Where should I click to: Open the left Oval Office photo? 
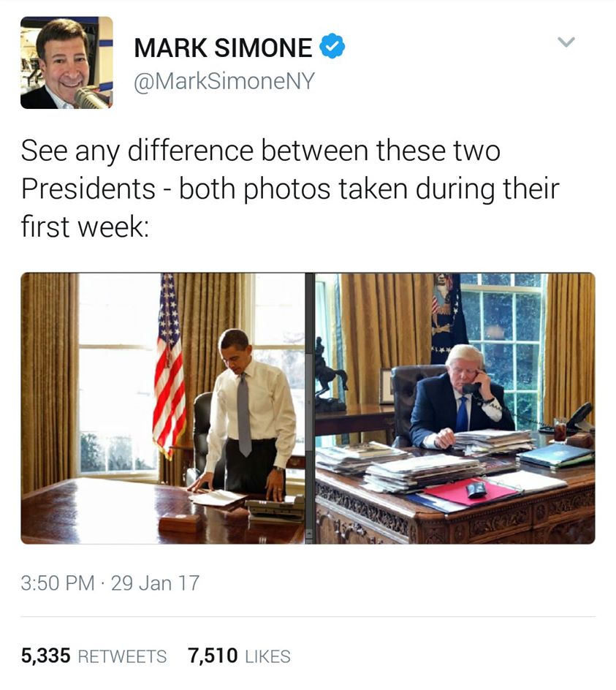coord(163,409)
